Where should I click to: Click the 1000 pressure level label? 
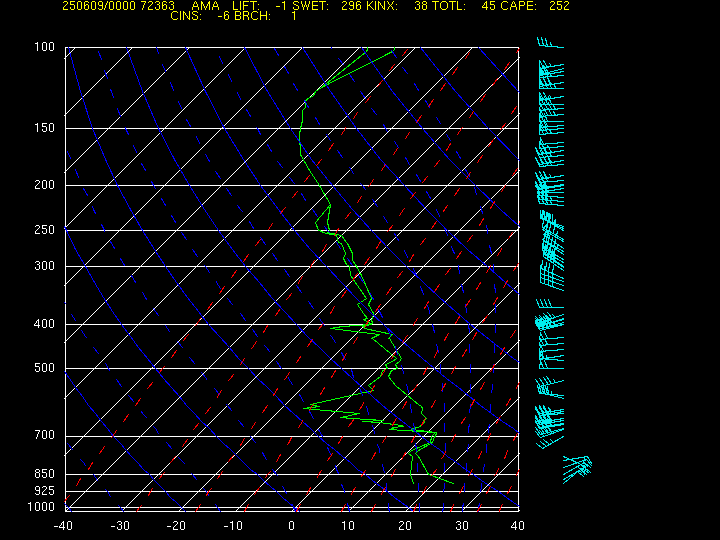click(41, 507)
